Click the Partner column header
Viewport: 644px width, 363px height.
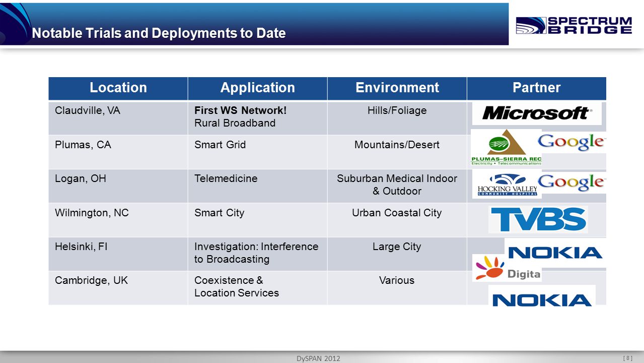(537, 88)
